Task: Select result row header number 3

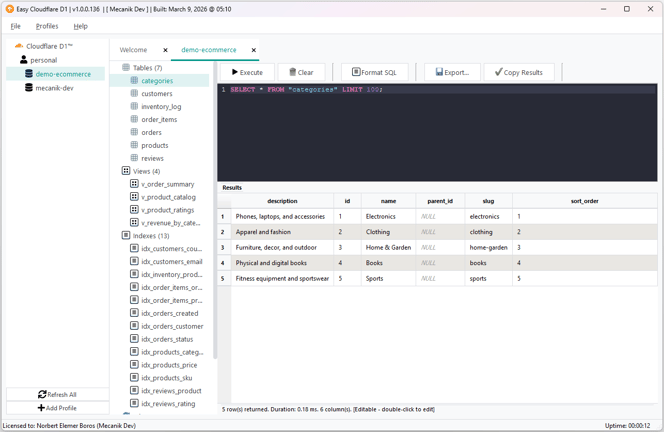Action: (x=224, y=247)
